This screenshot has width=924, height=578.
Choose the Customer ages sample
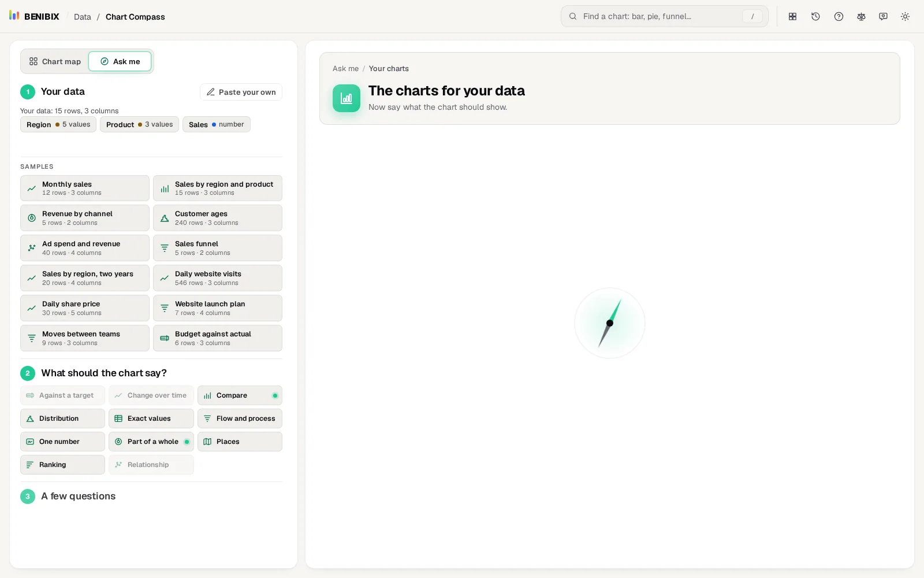coord(218,218)
